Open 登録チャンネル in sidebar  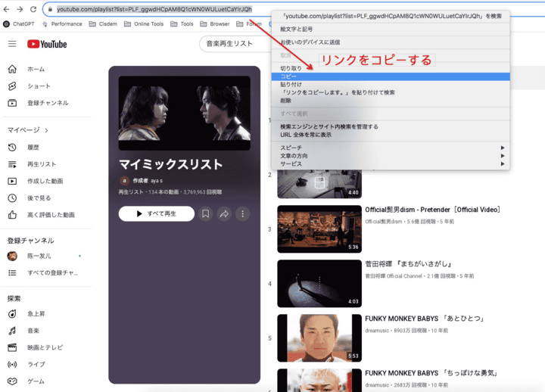39,103
